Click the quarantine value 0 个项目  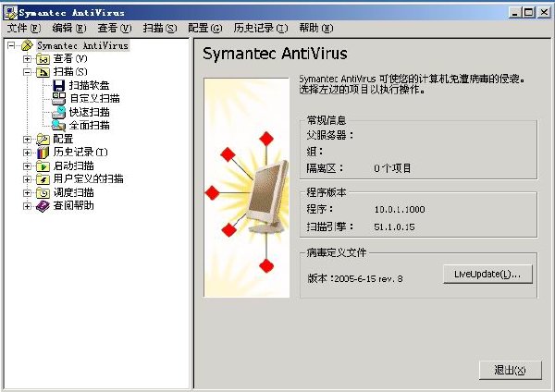point(392,168)
